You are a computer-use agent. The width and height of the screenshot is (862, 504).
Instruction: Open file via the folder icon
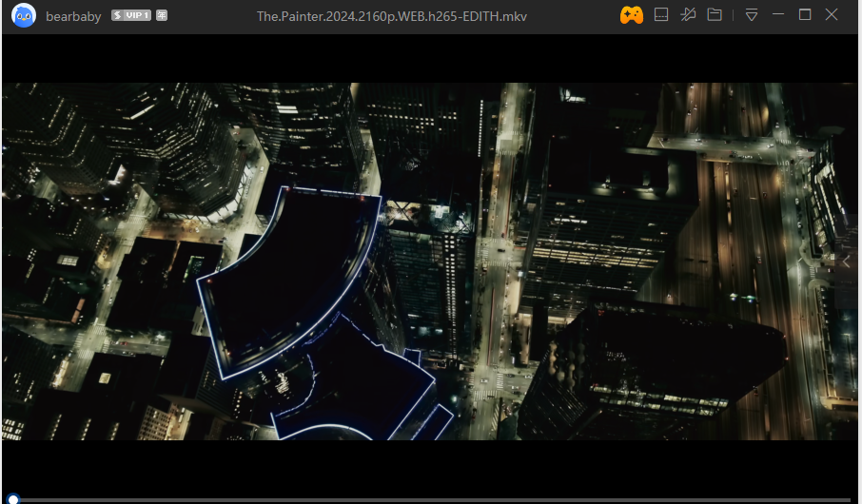pos(714,15)
